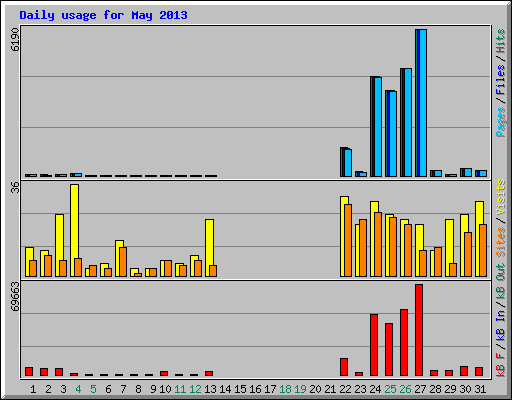Click the green "Hits" legend label
Screen dimensions: 512x400
pyautogui.click(x=501, y=41)
